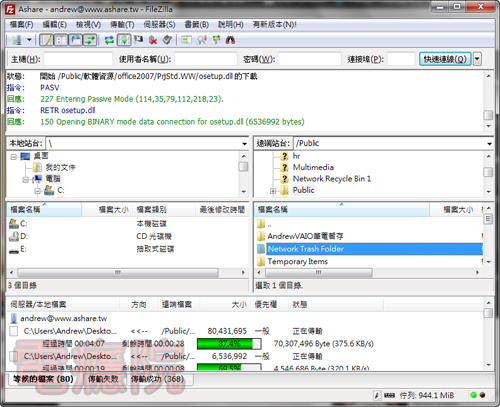This screenshot has width=500, height=407.
Task: Click the 87.4% transfer progress bar
Action: click(229, 344)
